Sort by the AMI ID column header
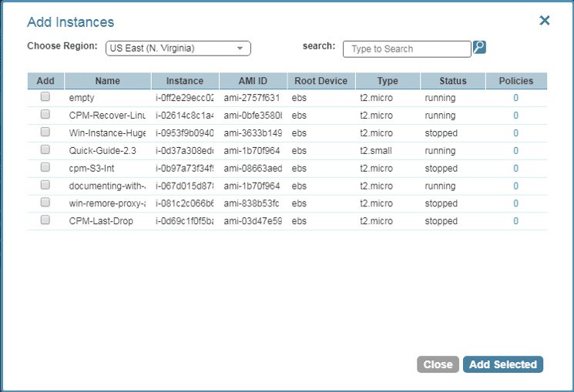The image size is (574, 392). pyautogui.click(x=253, y=81)
